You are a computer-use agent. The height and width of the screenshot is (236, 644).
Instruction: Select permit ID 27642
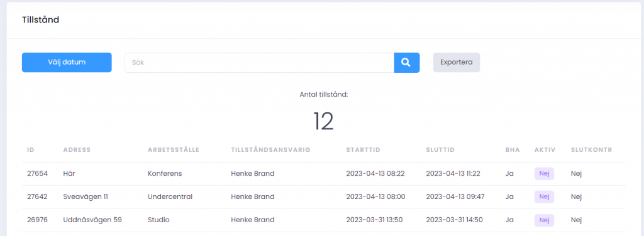[x=37, y=196]
